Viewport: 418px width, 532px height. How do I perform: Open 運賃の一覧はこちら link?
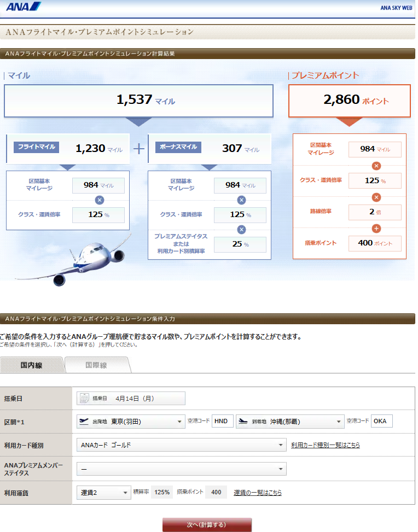pos(257,493)
